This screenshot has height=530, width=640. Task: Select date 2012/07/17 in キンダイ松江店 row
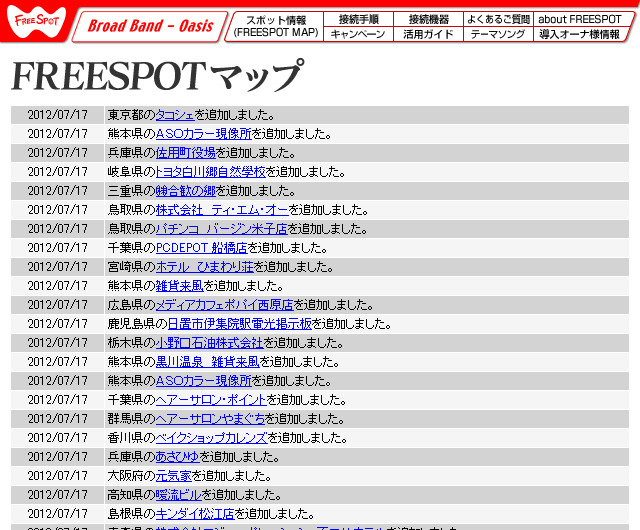[x=58, y=514]
